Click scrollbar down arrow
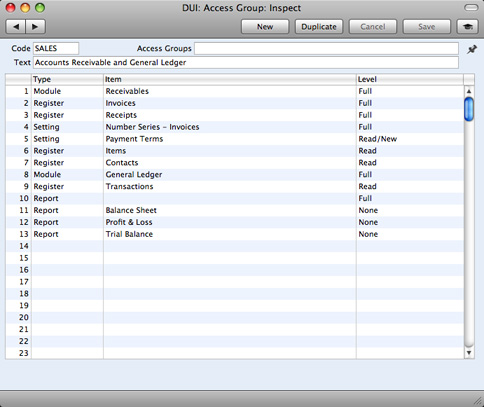This screenshot has width=484, height=407. [x=469, y=353]
